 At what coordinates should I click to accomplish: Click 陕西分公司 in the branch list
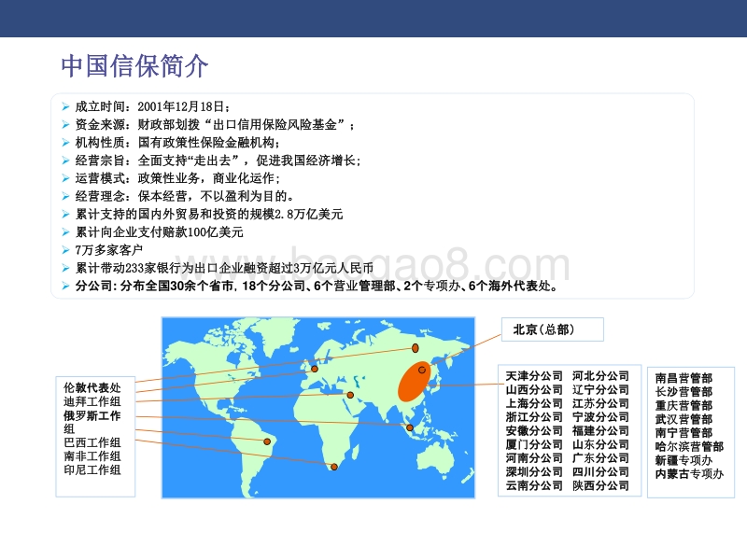coord(600,485)
